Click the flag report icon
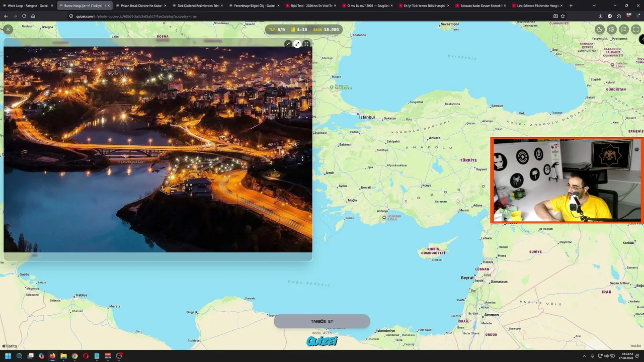The height and width of the screenshot is (362, 644). [x=624, y=30]
